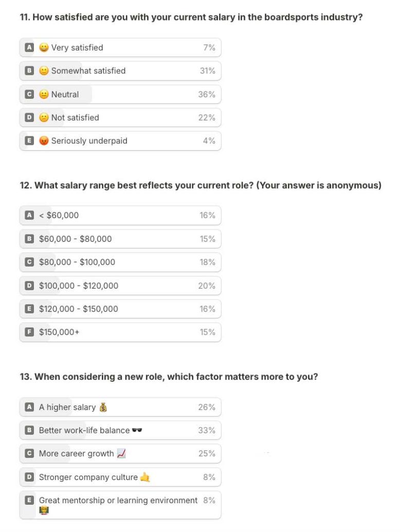Click the money bag emoji icon
The image size is (401, 532).
pyautogui.click(x=103, y=407)
